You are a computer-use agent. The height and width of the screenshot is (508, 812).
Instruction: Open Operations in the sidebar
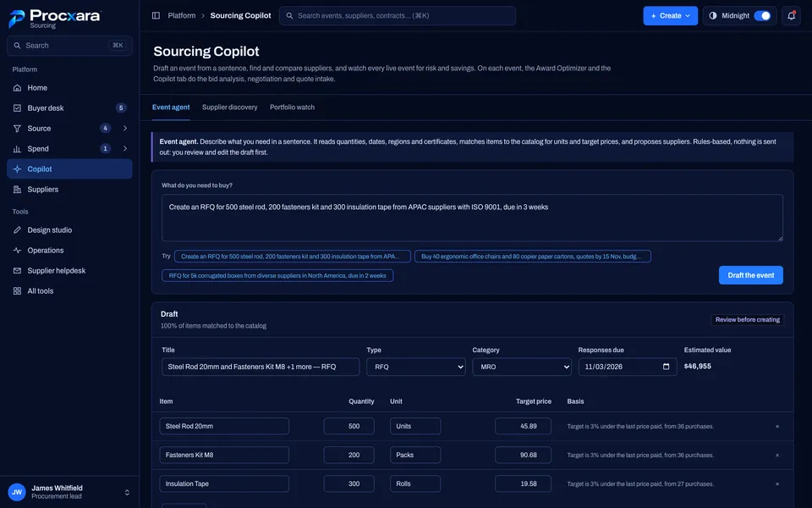[69, 251]
